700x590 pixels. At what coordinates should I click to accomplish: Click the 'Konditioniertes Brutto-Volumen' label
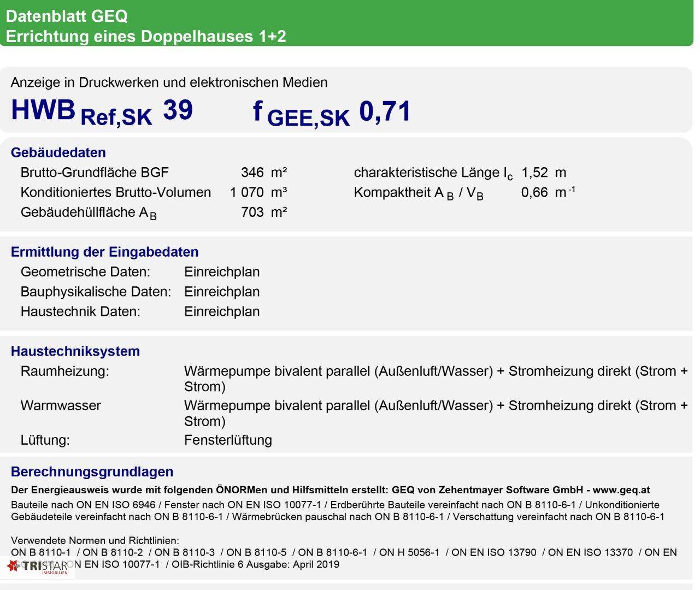116,192
